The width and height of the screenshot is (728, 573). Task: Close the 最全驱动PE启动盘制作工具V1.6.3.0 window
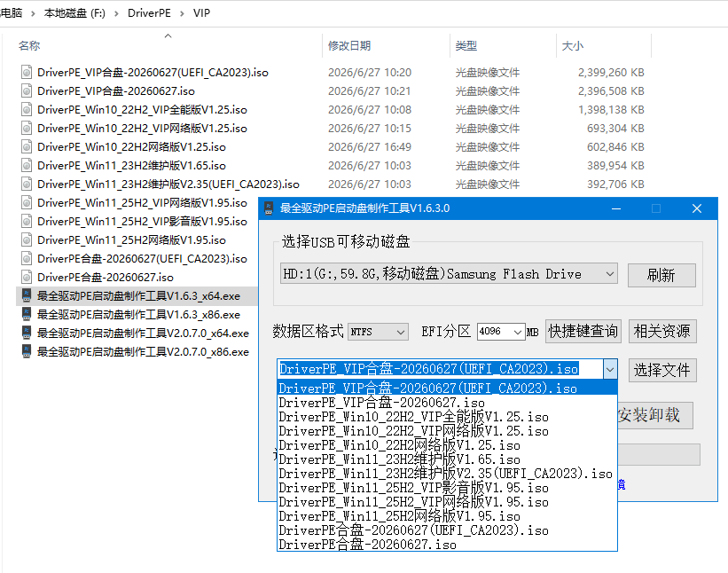(x=697, y=208)
